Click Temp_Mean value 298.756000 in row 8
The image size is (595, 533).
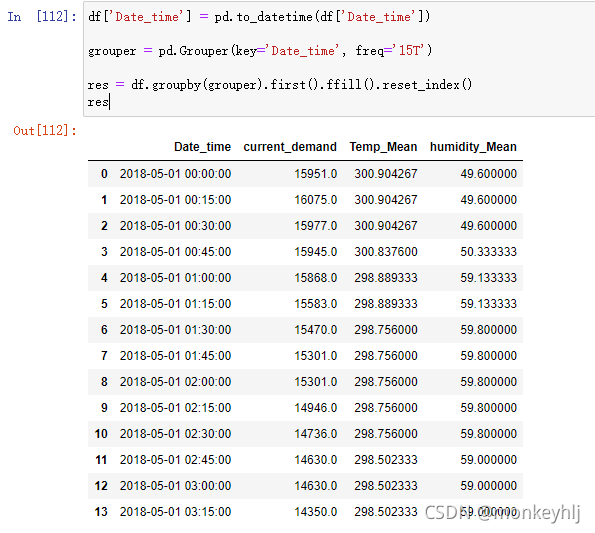386,382
